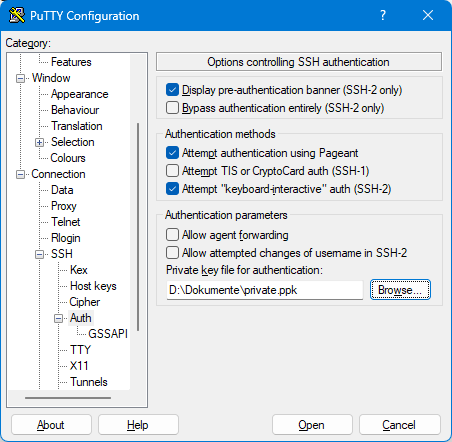Open the Appearance settings category
Image resolution: width=452 pixels, height=442 pixels.
pos(79,94)
